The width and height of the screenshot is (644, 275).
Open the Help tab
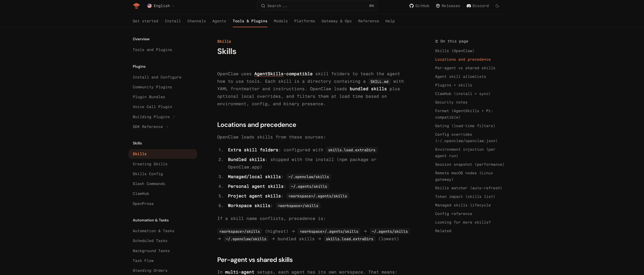390,21
